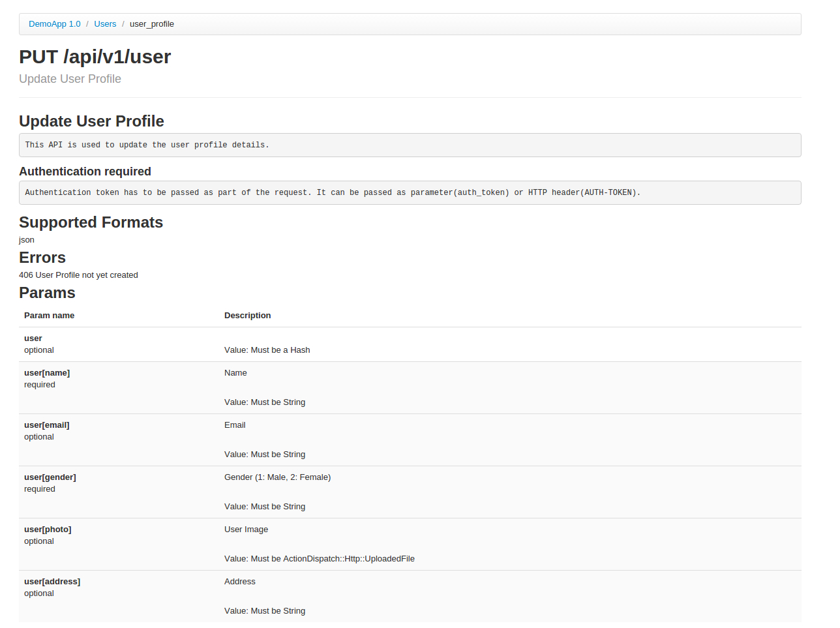Click the Update User Profile section heading
Image resolution: width=840 pixels, height=628 pixels.
[91, 121]
